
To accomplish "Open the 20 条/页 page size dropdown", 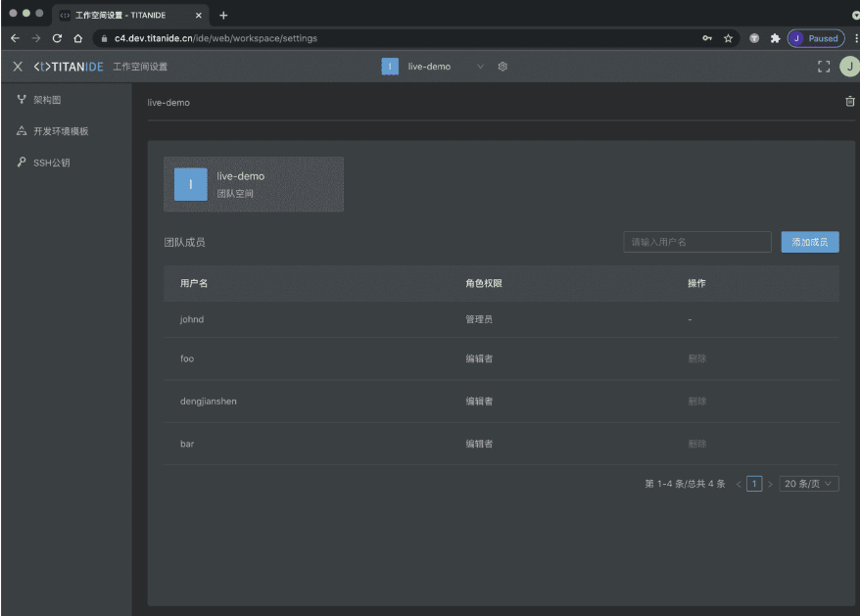I will coord(809,484).
